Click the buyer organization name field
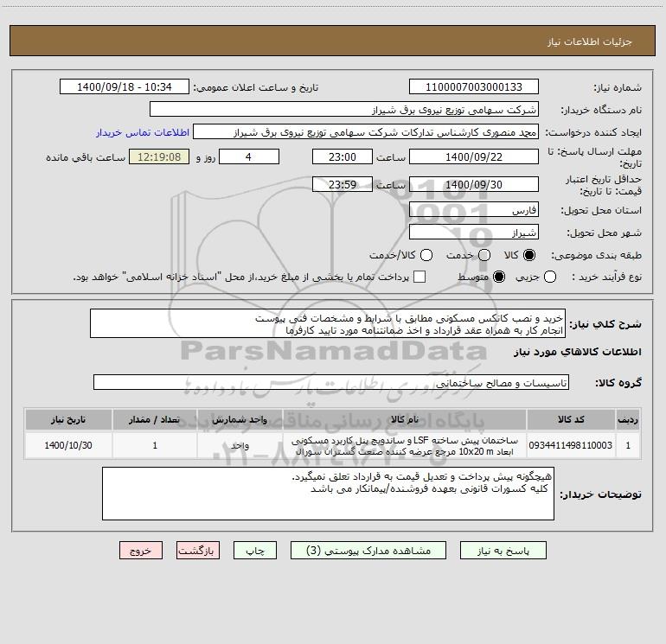 click(344, 109)
